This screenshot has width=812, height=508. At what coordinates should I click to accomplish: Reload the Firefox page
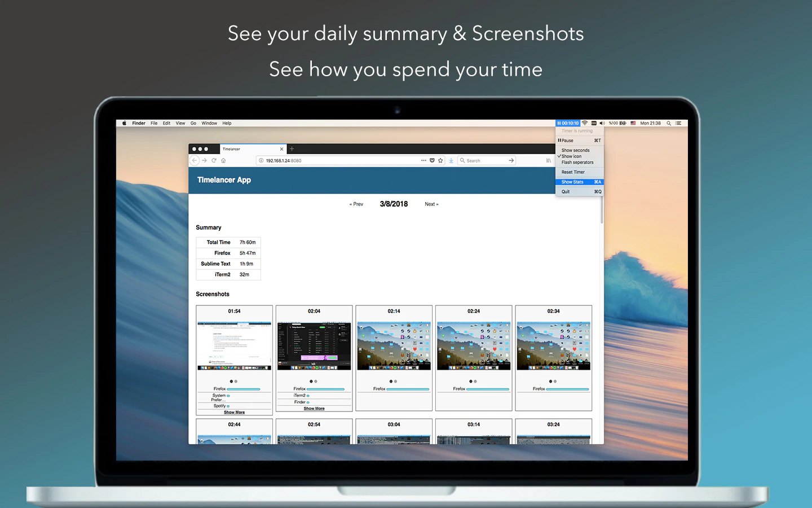tap(214, 160)
